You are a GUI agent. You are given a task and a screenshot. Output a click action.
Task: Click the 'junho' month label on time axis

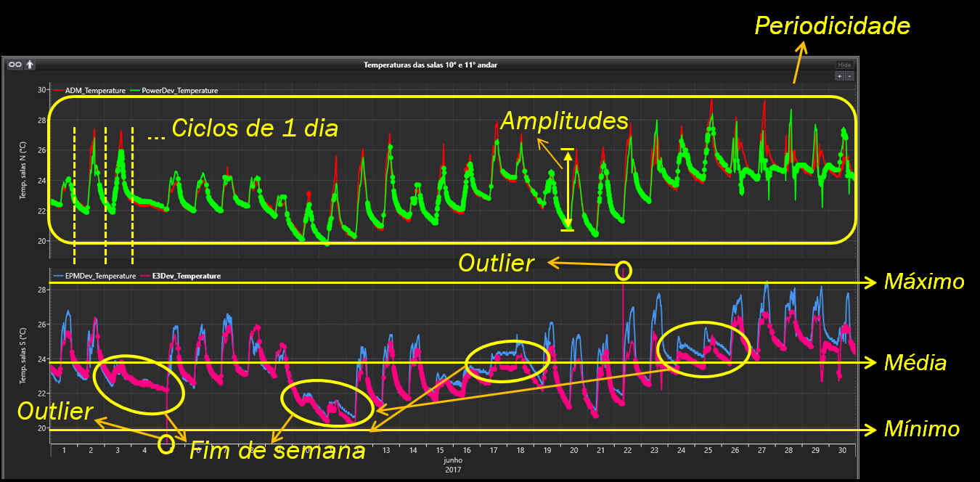tap(453, 459)
